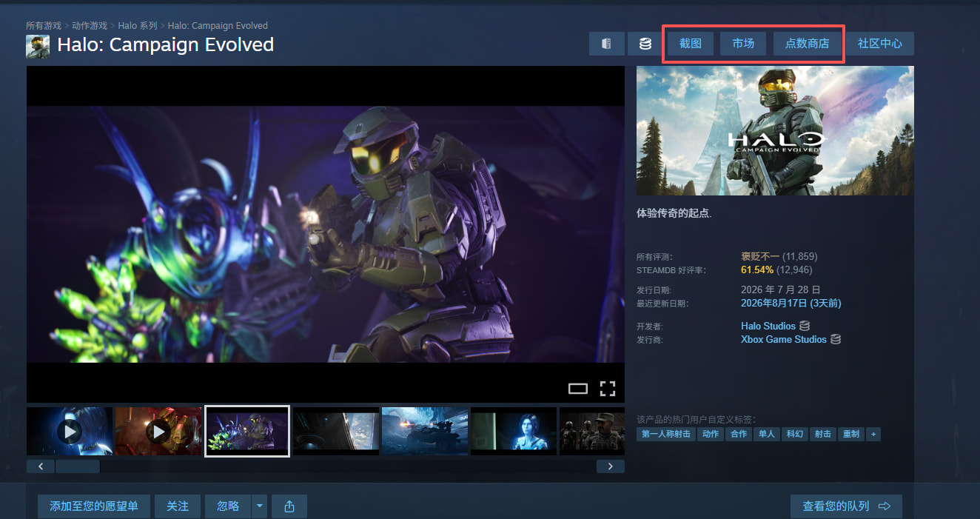Click the 忽略 button

(228, 506)
